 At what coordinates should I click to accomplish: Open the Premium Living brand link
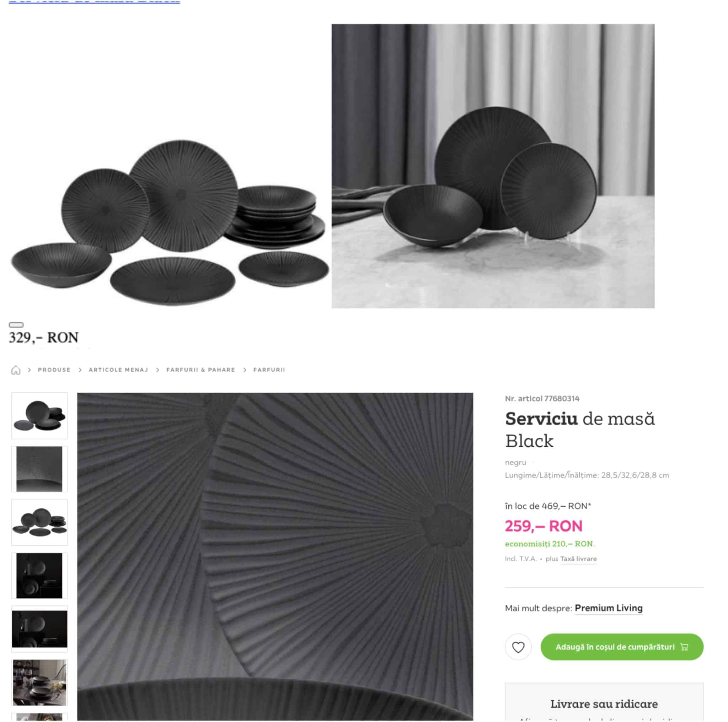[609, 608]
